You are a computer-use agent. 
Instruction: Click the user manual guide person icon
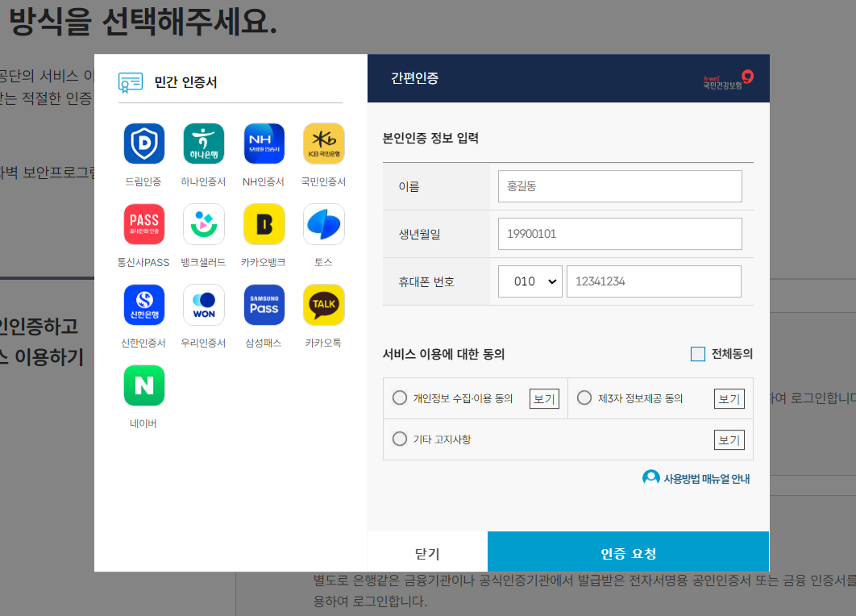coord(650,478)
